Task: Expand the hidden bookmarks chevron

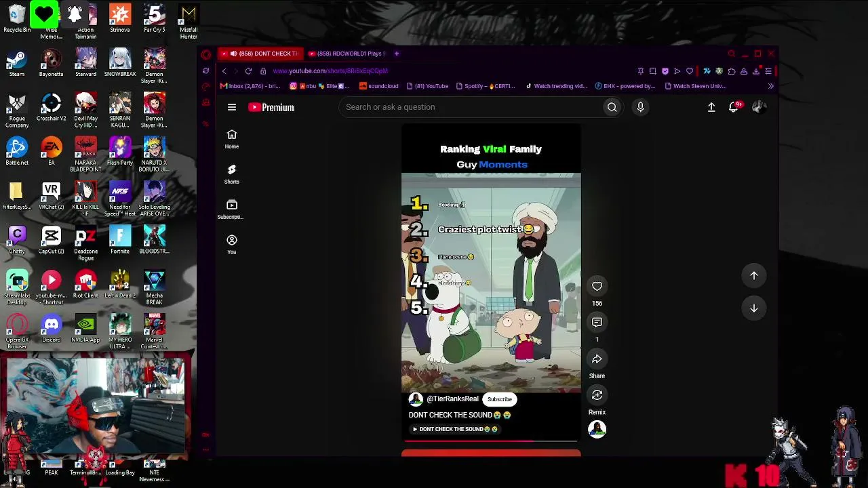Action: tap(770, 86)
